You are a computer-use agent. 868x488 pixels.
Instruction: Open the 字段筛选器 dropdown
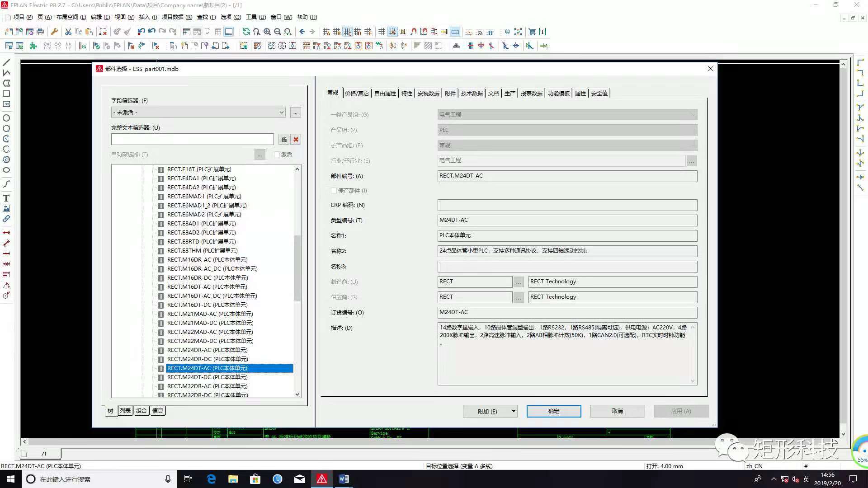click(198, 113)
